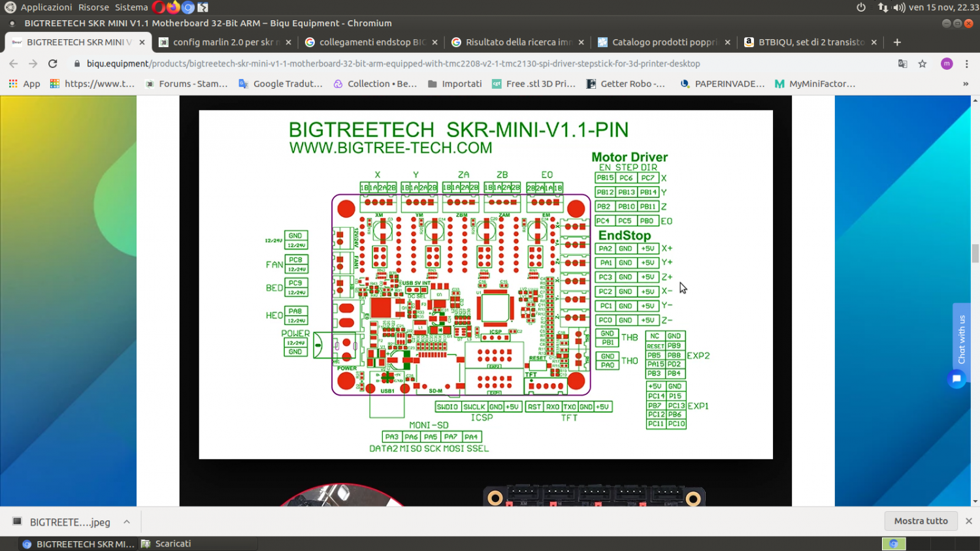
Task: Switch to collegamenti endstop tab
Action: [372, 42]
